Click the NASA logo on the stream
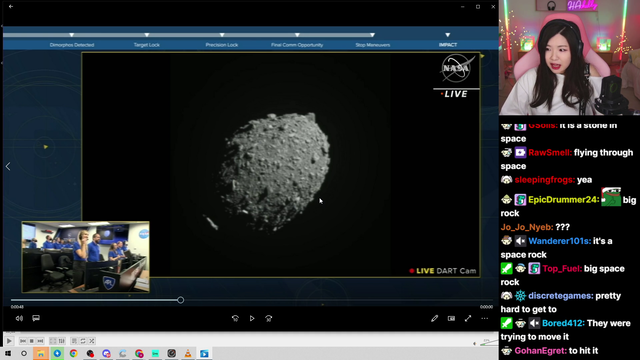640x360 pixels. [x=456, y=68]
